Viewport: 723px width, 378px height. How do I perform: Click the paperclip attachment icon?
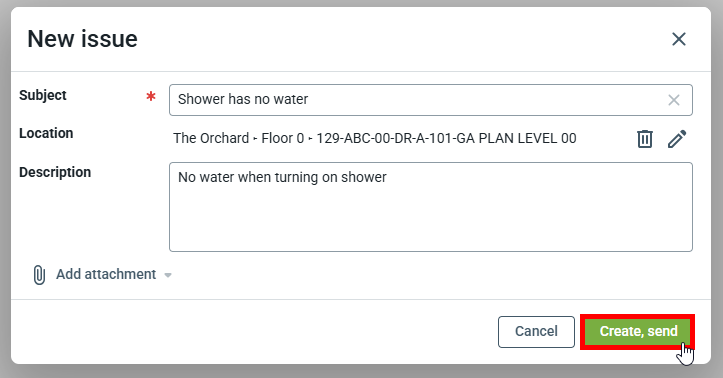click(x=39, y=275)
